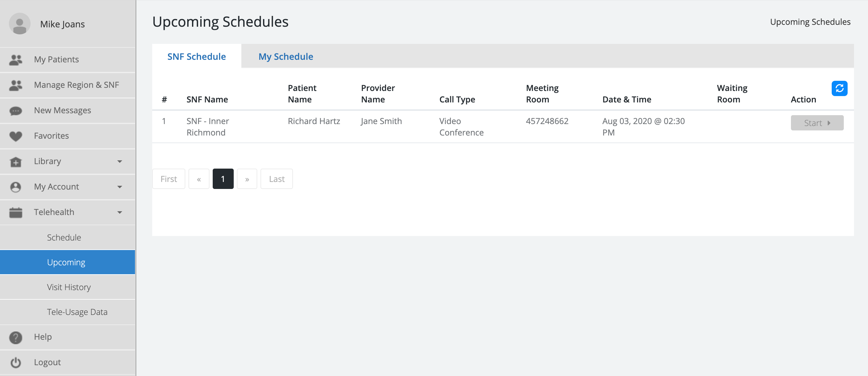Click the Telehealth calendar icon
Screen dimensions: 868x376
[16, 212]
